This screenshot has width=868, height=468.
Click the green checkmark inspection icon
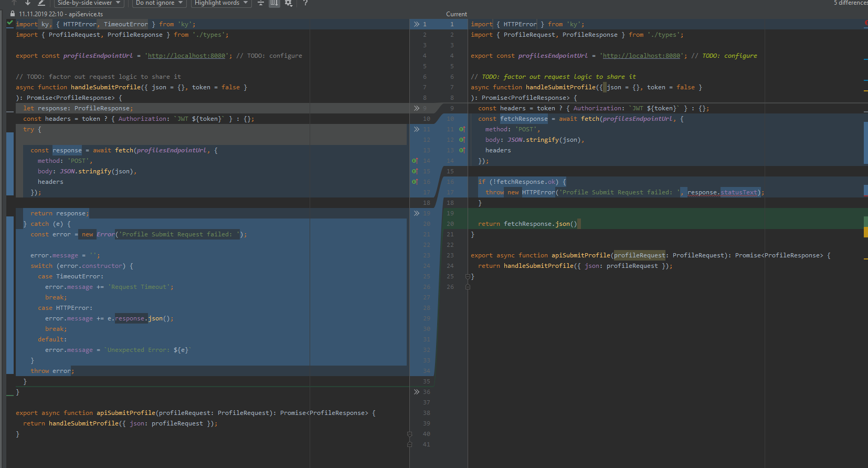[x=10, y=23]
